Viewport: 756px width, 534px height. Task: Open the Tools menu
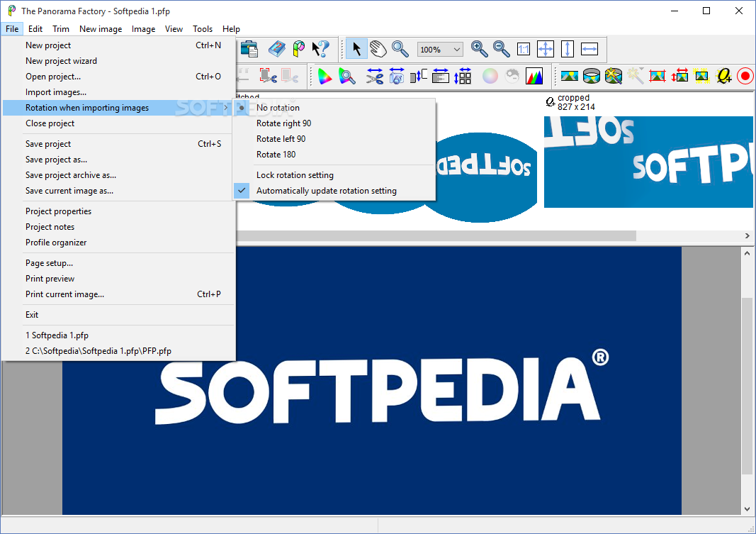click(x=203, y=29)
